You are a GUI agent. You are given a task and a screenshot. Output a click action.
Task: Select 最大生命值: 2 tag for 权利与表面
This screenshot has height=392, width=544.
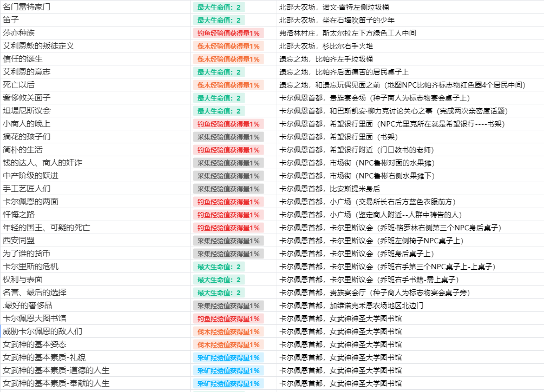[219, 280]
